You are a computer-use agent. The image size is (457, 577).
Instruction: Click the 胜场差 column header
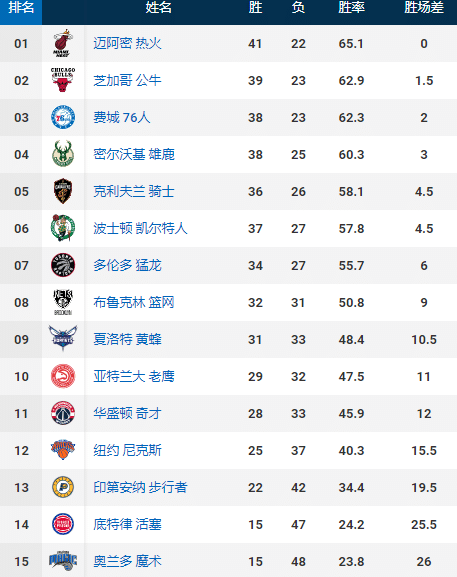424,7
